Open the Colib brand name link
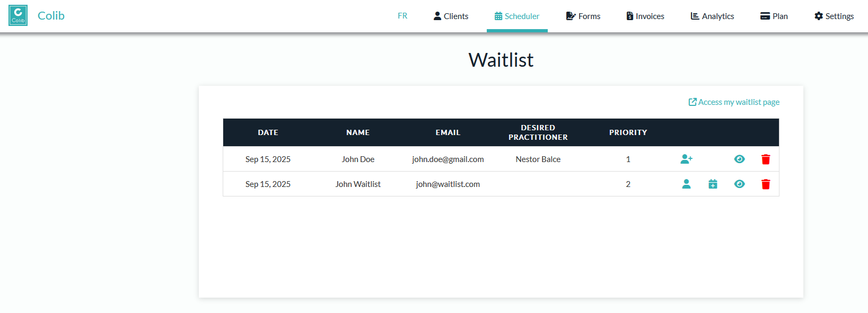 (x=51, y=16)
